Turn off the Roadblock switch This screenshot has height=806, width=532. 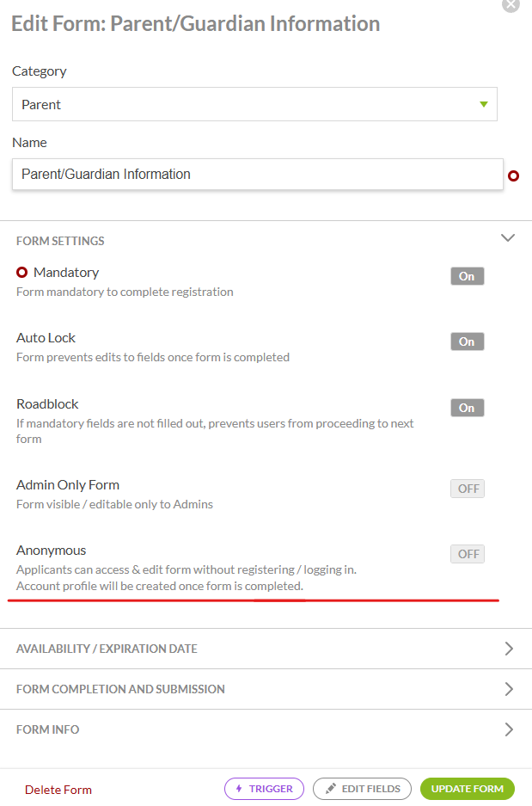click(468, 408)
